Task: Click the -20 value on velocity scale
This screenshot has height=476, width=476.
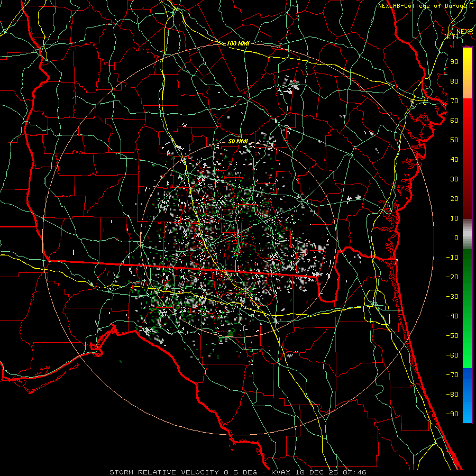Action: click(452, 277)
